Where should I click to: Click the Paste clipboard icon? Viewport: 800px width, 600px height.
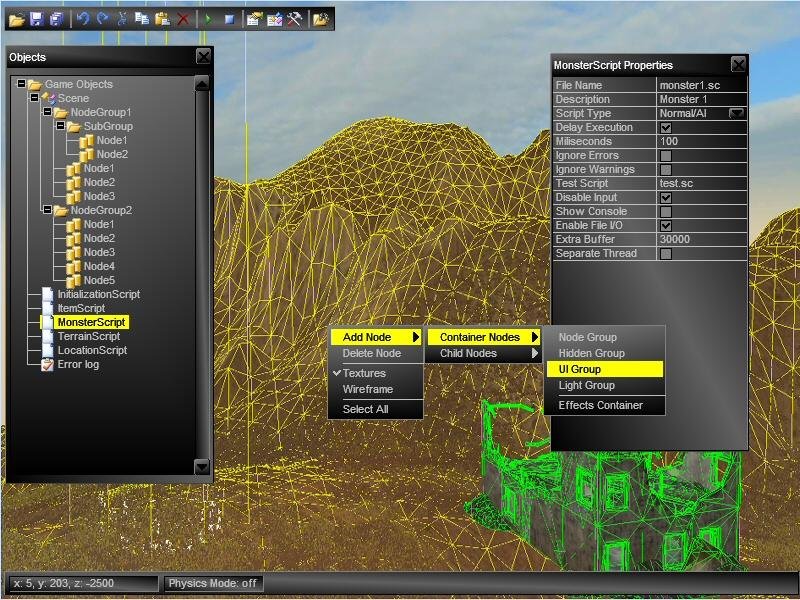pos(162,19)
